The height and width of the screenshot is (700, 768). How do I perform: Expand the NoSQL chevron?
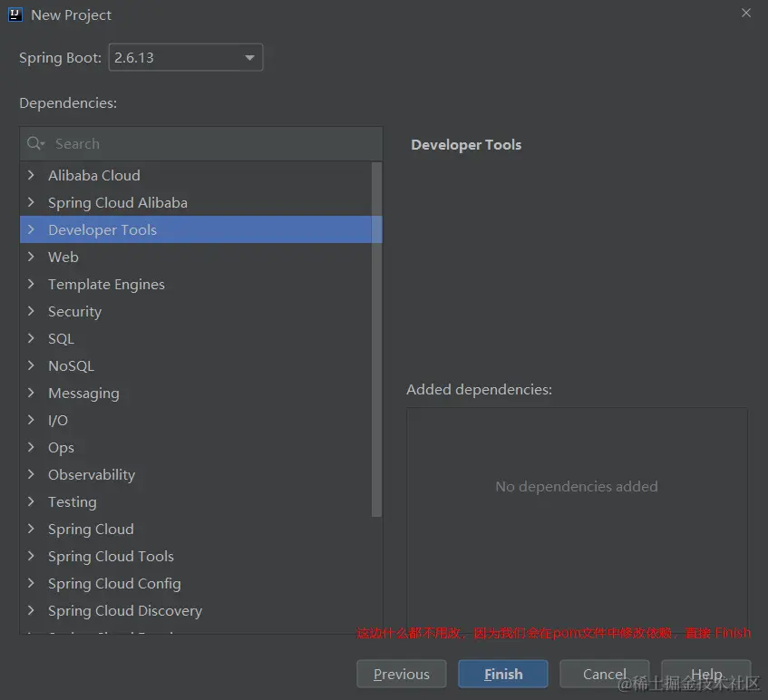[x=31, y=365]
